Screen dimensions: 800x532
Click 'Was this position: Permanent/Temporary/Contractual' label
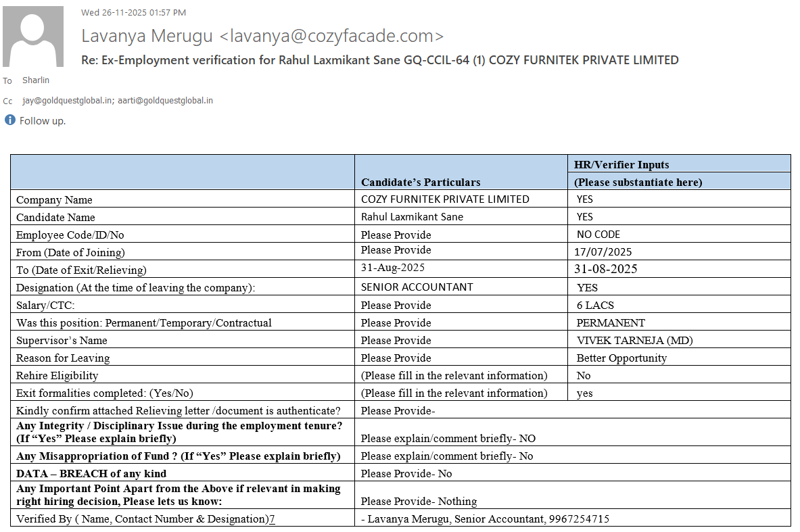click(x=143, y=323)
